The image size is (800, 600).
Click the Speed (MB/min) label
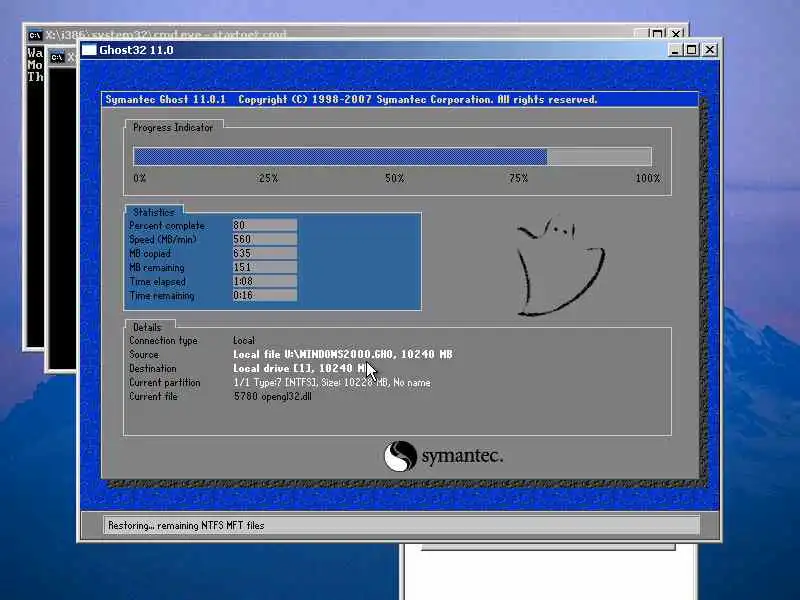[x=163, y=239]
